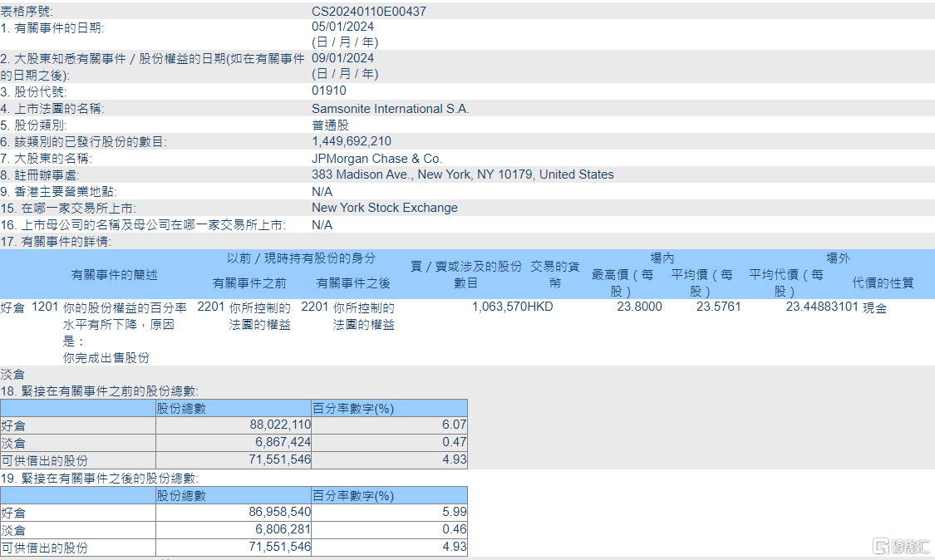Select long position after 86,958,540

[x=280, y=513]
